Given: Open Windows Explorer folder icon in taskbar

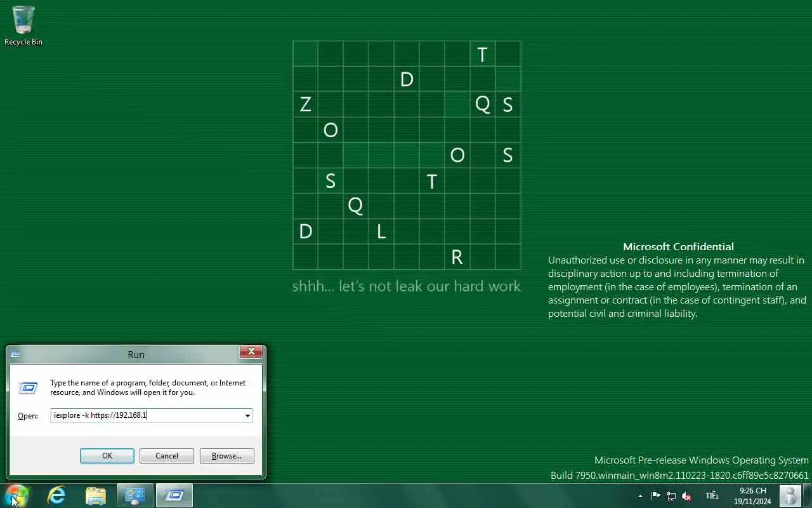Looking at the screenshot, I should pyautogui.click(x=96, y=495).
